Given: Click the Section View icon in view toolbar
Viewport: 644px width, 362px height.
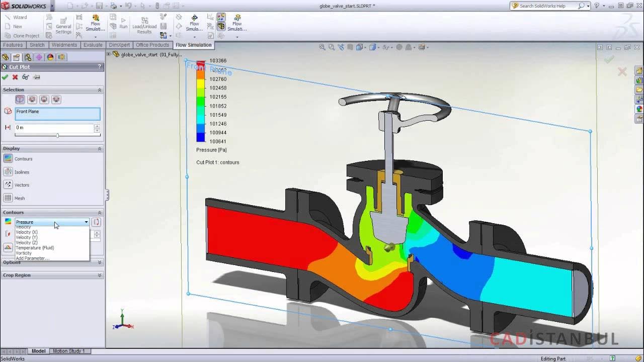Looking at the screenshot, I should coord(351,47).
